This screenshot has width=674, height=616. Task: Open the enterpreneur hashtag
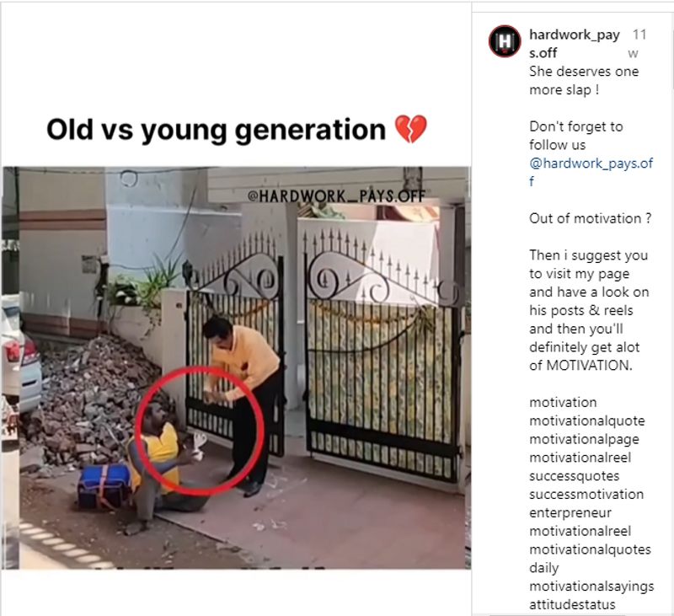click(570, 513)
